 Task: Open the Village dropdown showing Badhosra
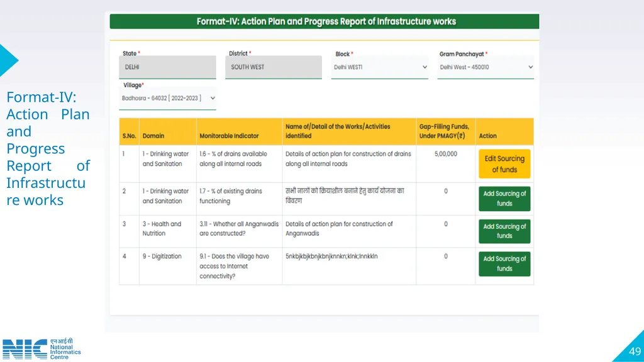(167, 99)
